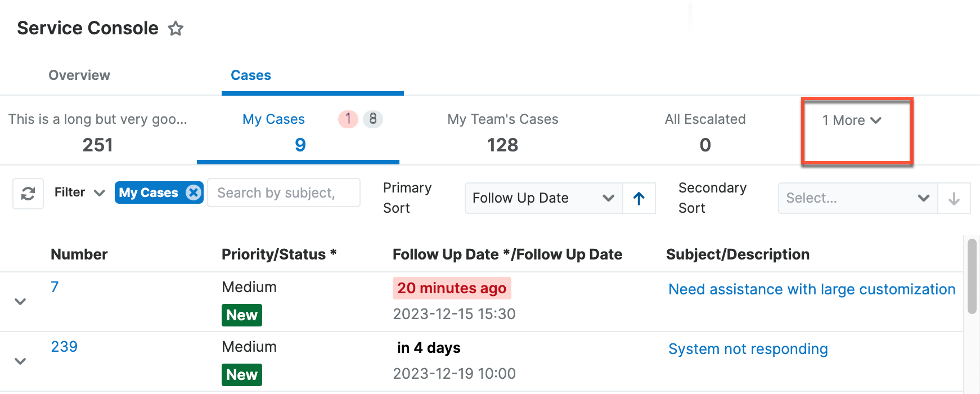980x394 pixels.
Task: Toggle secondary sort direction arrow
Action: pos(954,198)
